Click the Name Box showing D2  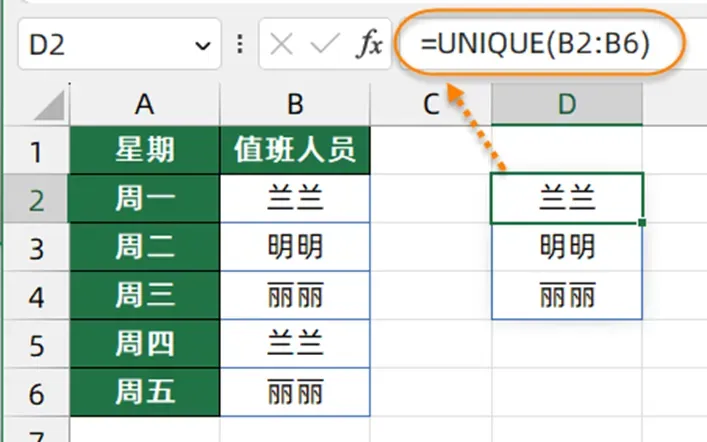119,44
